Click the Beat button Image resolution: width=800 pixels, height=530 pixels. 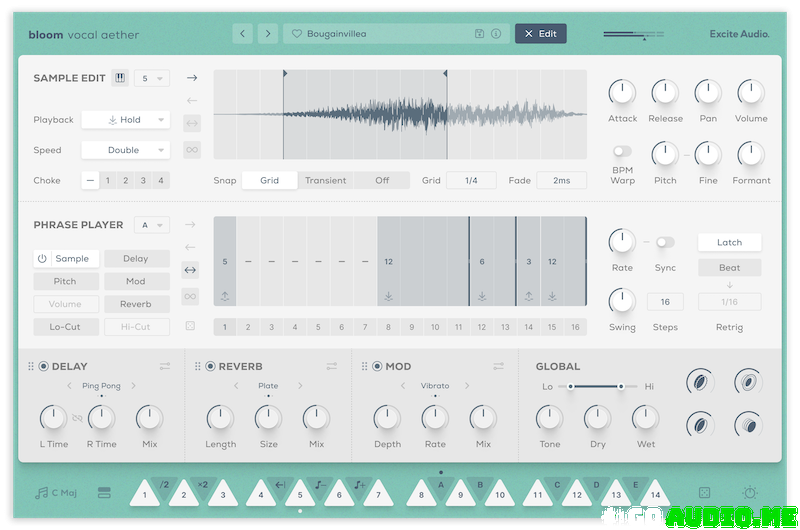[x=729, y=267]
